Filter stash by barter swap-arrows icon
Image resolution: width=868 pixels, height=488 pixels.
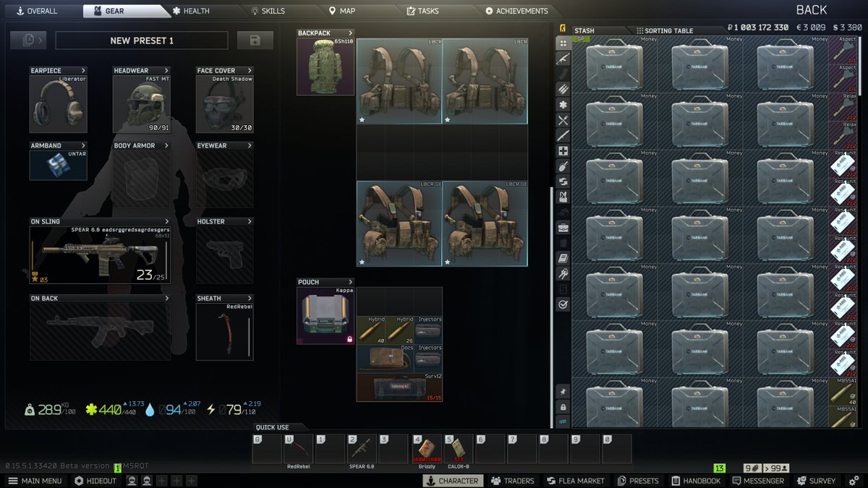click(x=563, y=181)
